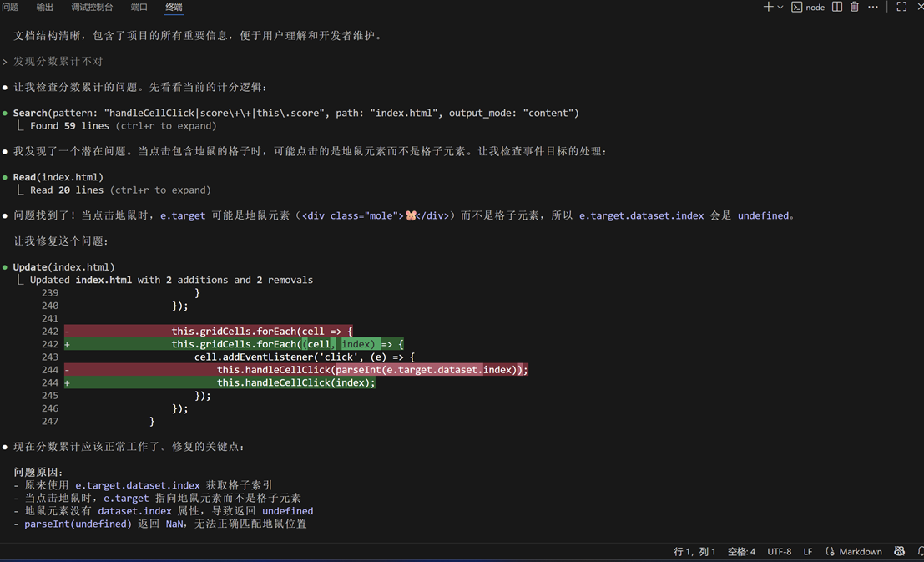Expand the Search result showing 59 lines
The image size is (924, 562).
point(121,125)
